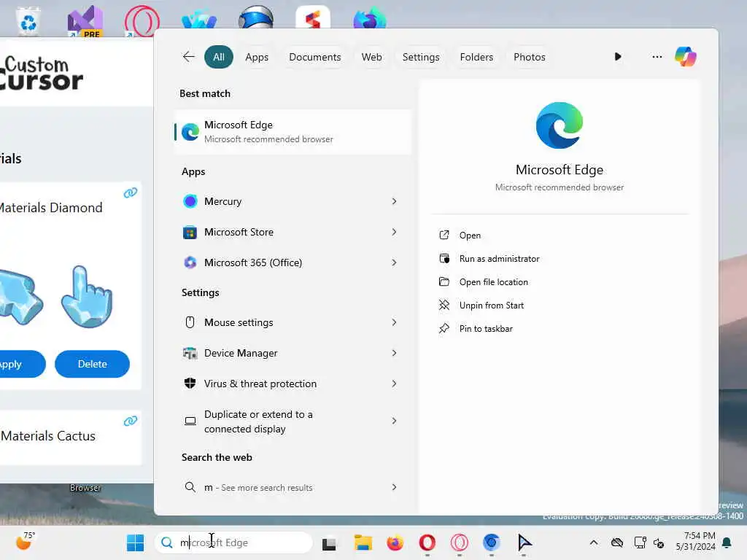Viewport: 747px width, 560px height.
Task: Open Custom Cursor app on taskbar
Action: click(524, 542)
